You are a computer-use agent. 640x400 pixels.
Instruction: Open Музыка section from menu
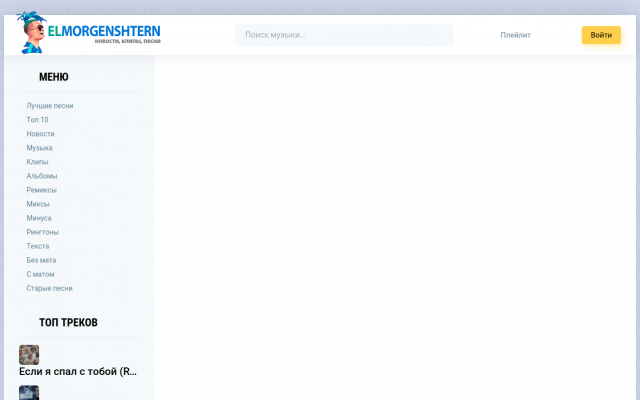[39, 148]
